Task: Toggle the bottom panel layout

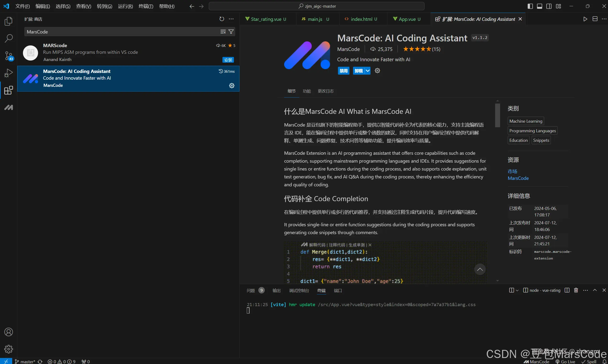Action: point(539,6)
